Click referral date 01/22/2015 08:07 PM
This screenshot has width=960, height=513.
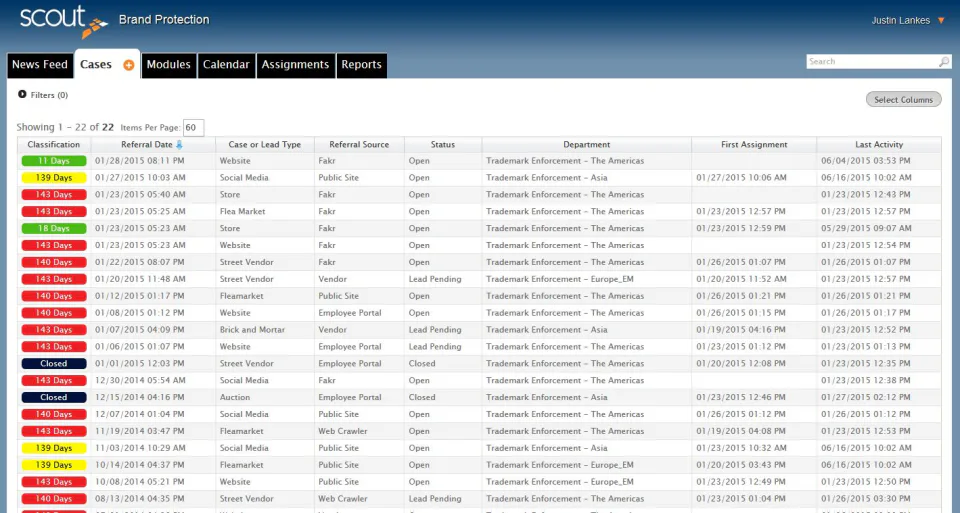coord(140,262)
